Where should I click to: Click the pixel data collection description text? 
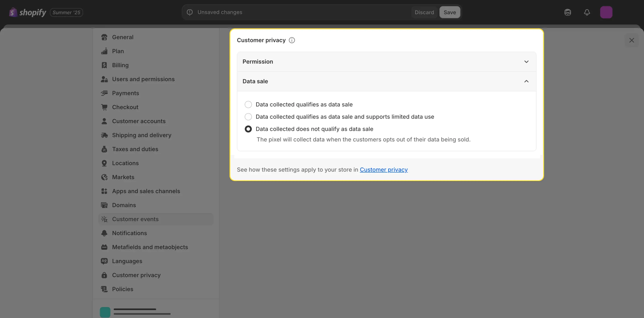363,140
